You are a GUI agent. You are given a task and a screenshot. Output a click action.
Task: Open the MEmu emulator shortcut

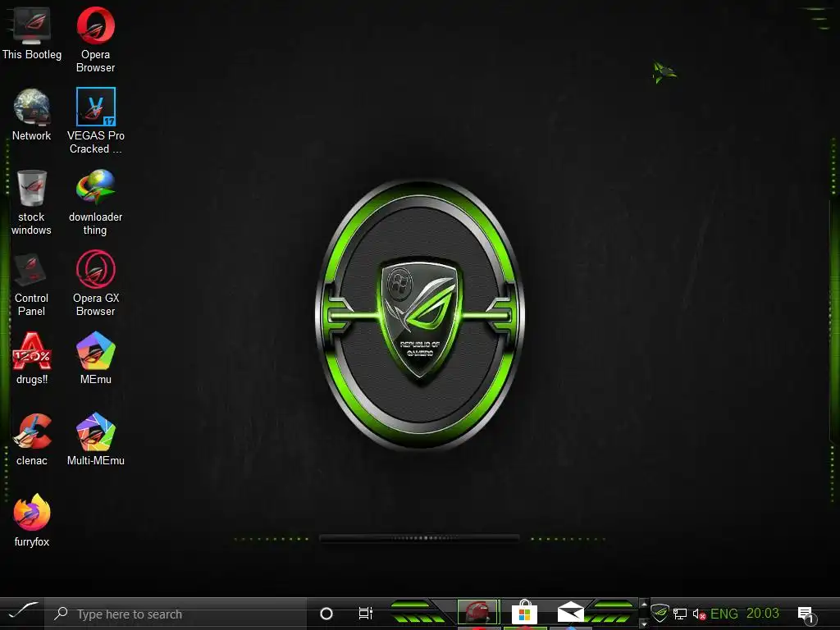click(95, 358)
